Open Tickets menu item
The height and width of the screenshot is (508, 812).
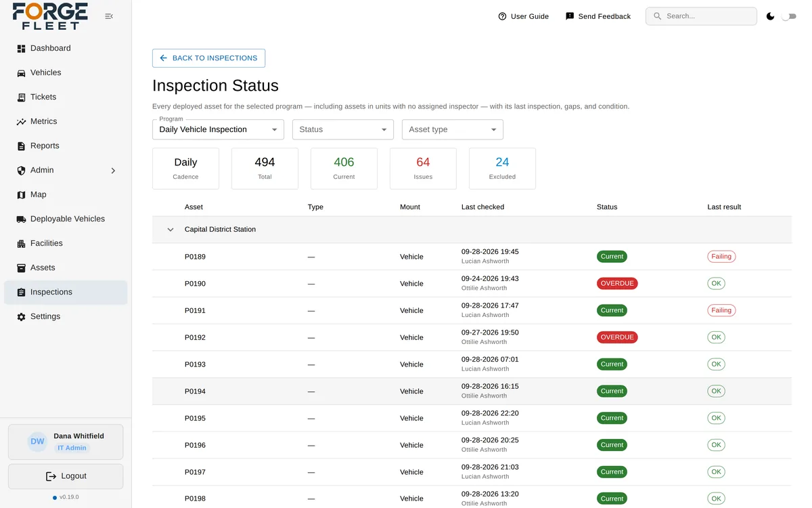click(66, 97)
